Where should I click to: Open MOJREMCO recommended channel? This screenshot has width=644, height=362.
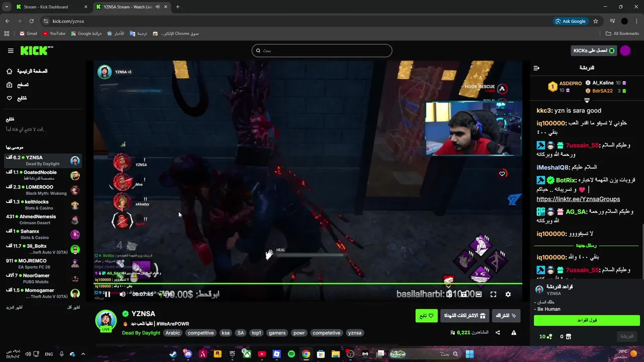[43, 264]
